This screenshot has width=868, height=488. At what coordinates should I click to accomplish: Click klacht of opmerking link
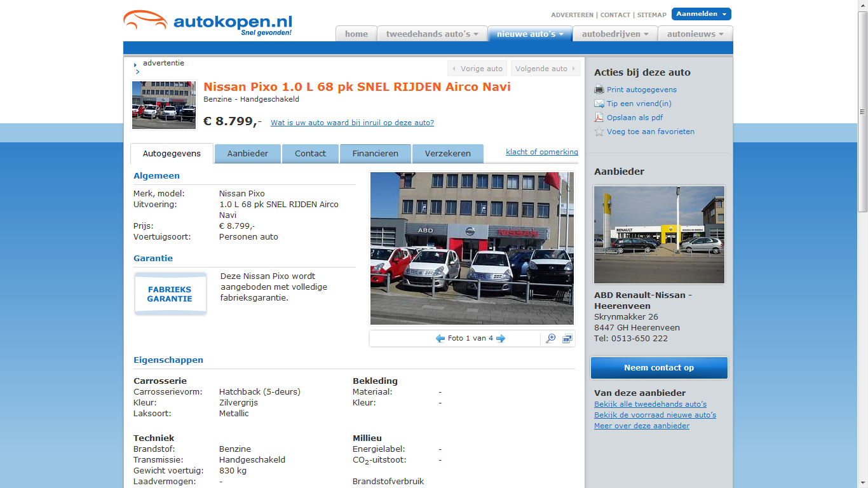pos(542,152)
